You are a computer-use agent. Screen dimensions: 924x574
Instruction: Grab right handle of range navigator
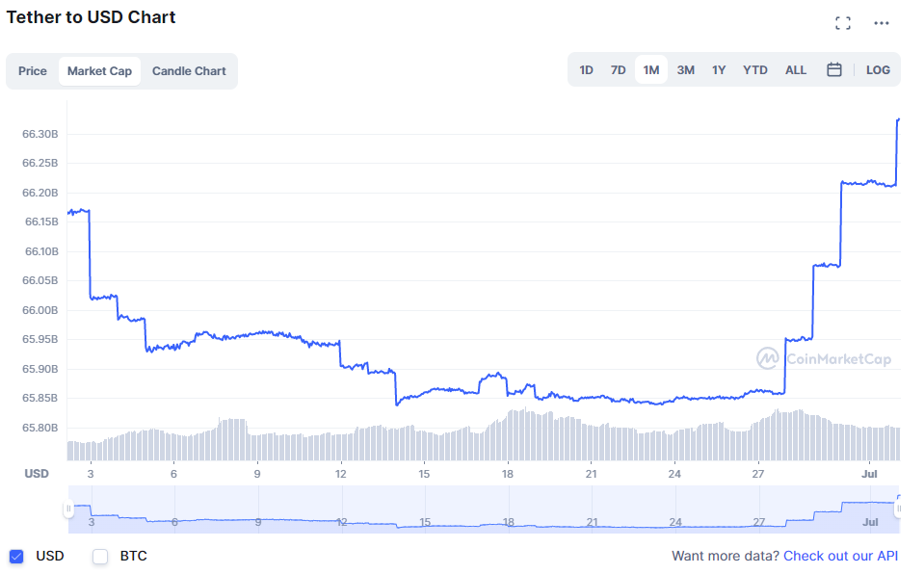pyautogui.click(x=898, y=509)
